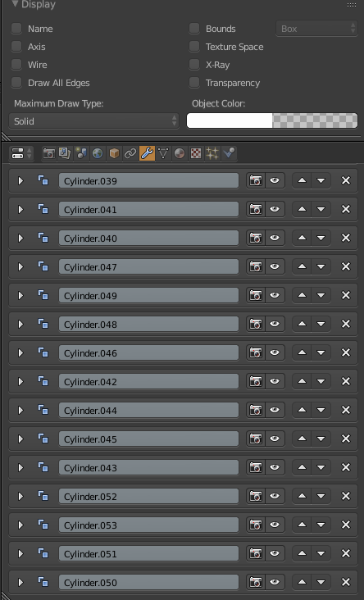Click the Object Color swatch

click(x=272, y=120)
